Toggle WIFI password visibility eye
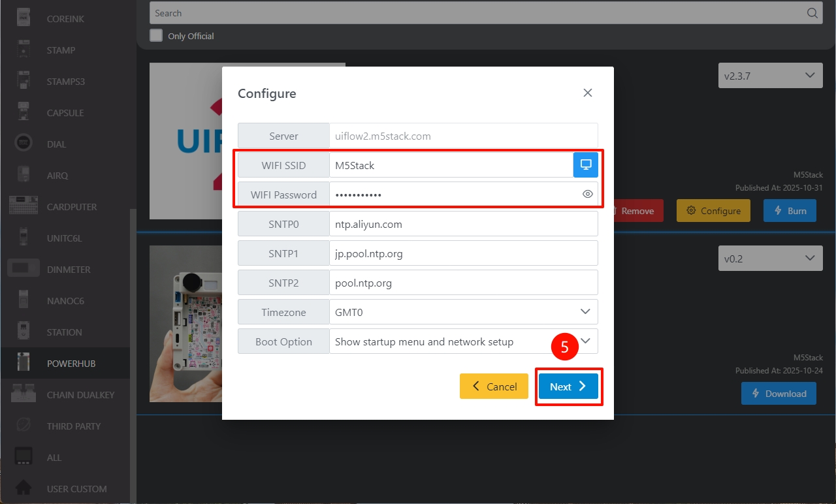 click(x=587, y=194)
